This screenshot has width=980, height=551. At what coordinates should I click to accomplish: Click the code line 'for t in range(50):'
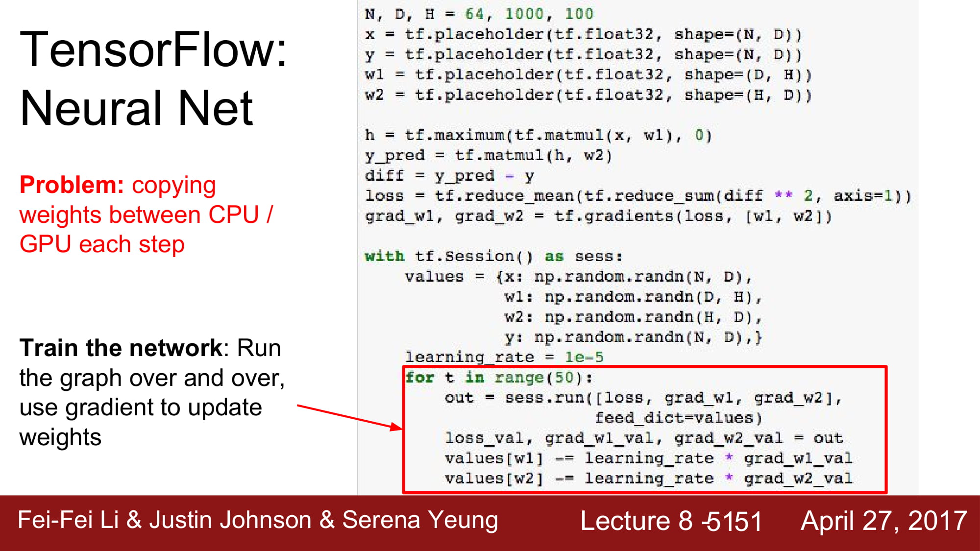499,377
